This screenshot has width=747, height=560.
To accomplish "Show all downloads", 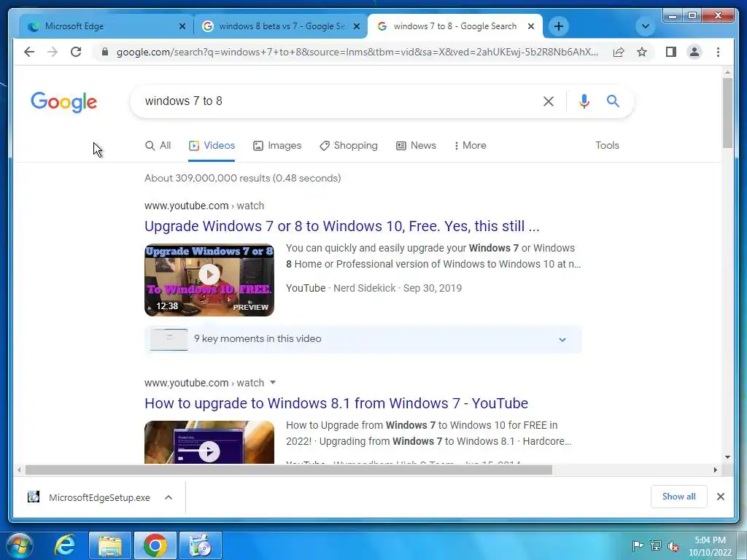I will [678, 497].
